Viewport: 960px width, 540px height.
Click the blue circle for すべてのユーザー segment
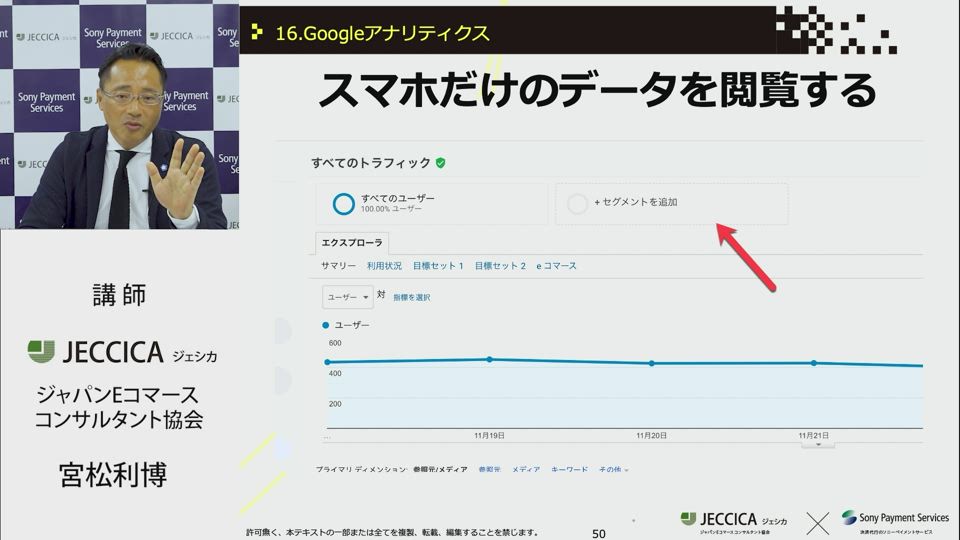coord(343,203)
